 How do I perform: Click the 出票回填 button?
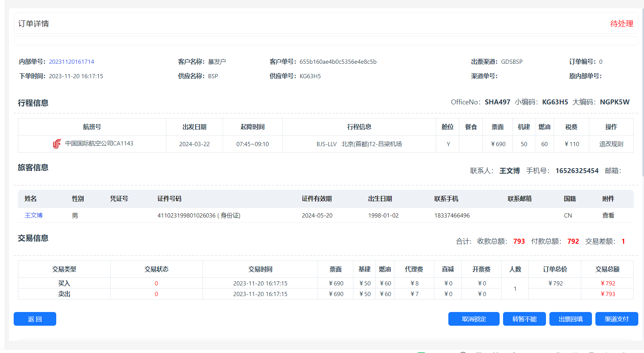pos(571,319)
